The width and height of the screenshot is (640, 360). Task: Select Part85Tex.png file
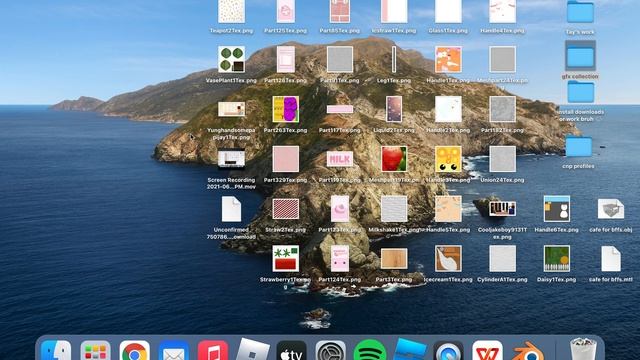pyautogui.click(x=340, y=11)
